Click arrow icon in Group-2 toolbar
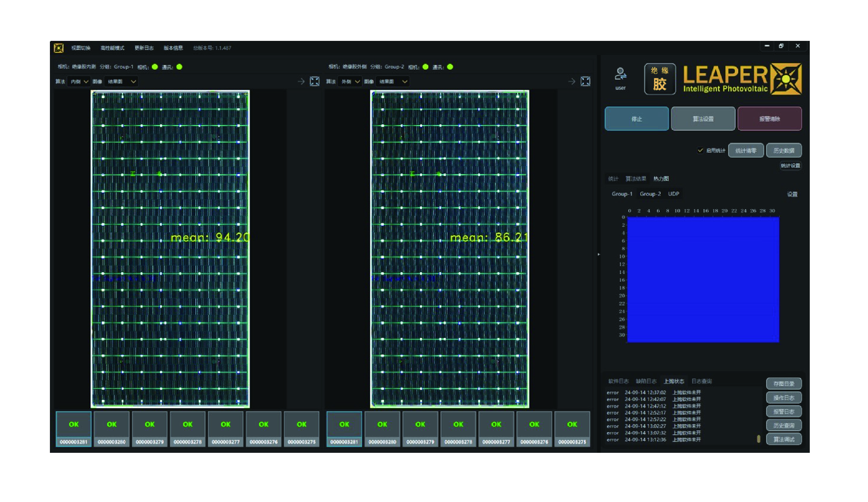Screen dimensions: 868x502 (x=571, y=81)
